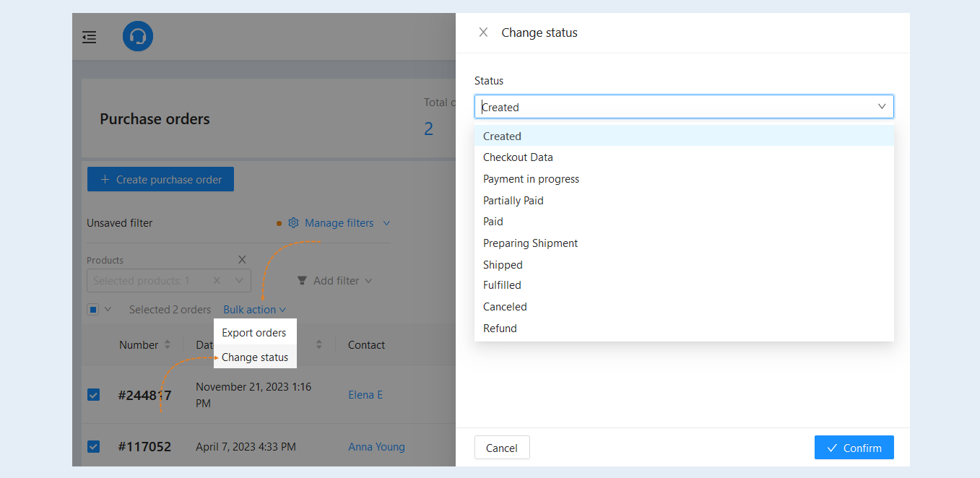The width and height of the screenshot is (980, 478).
Task: Select Fulfilled status option
Action: (684, 285)
